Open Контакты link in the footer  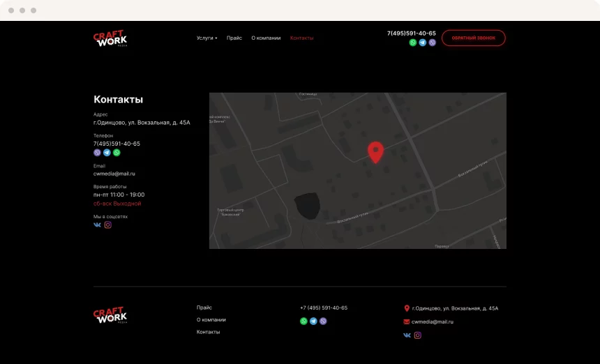pos(208,332)
